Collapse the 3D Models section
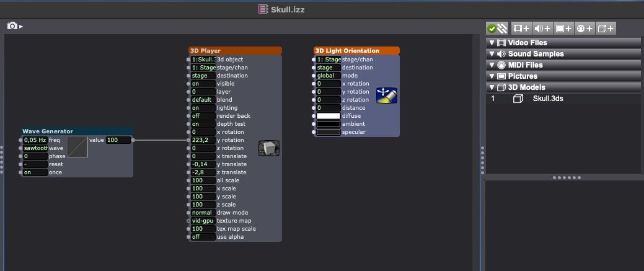This screenshot has width=644, height=271. [492, 87]
